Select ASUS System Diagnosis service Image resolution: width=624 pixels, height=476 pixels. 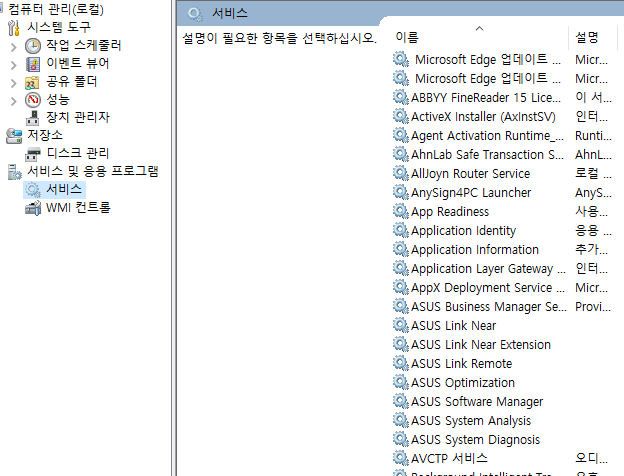pyautogui.click(x=476, y=440)
